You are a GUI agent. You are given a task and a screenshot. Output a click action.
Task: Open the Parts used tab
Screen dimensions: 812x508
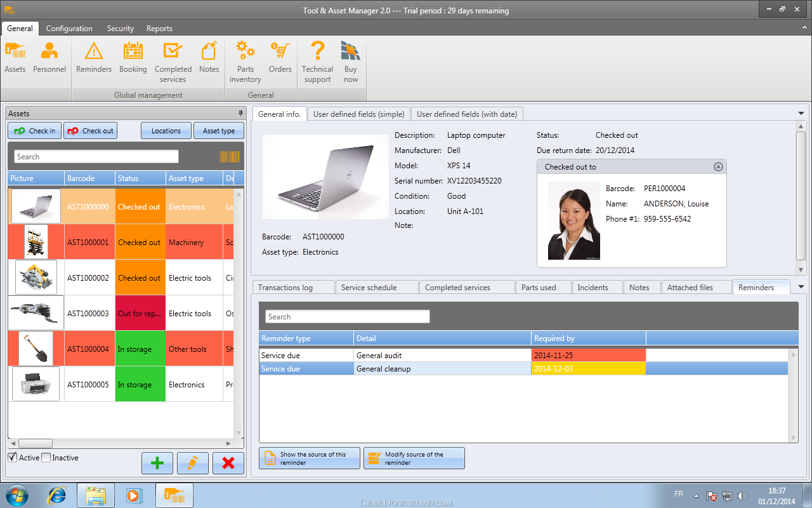(544, 287)
